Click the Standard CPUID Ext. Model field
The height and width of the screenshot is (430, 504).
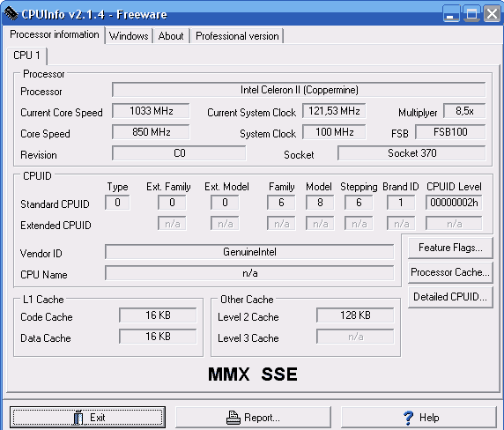(225, 203)
